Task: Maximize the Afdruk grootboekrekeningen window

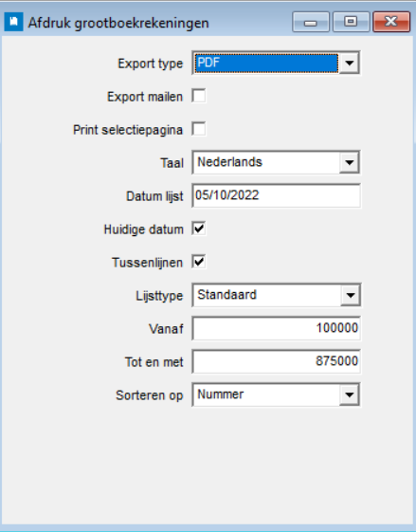Action: coord(351,22)
